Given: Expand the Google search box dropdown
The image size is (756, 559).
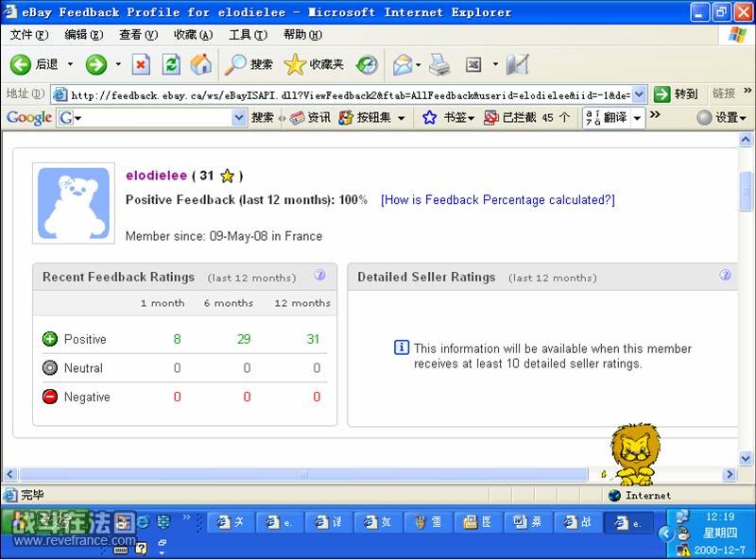Looking at the screenshot, I should click(x=239, y=118).
